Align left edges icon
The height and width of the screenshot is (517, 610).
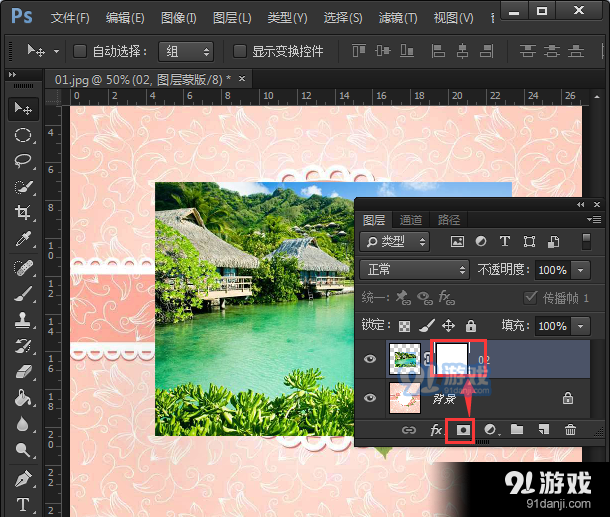pos(438,51)
